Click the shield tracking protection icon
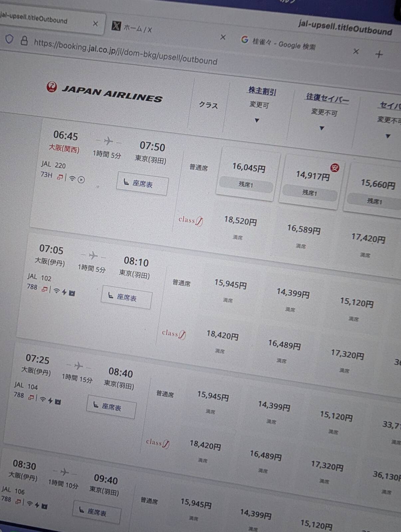The height and width of the screenshot is (532, 401). 9,39
